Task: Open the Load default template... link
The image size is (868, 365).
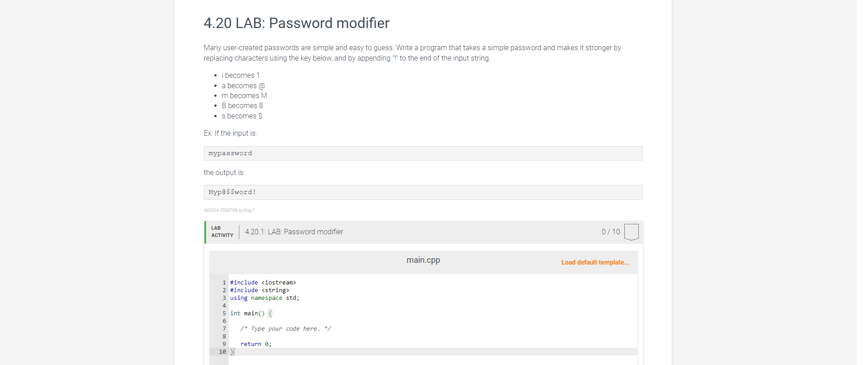Action: point(595,262)
